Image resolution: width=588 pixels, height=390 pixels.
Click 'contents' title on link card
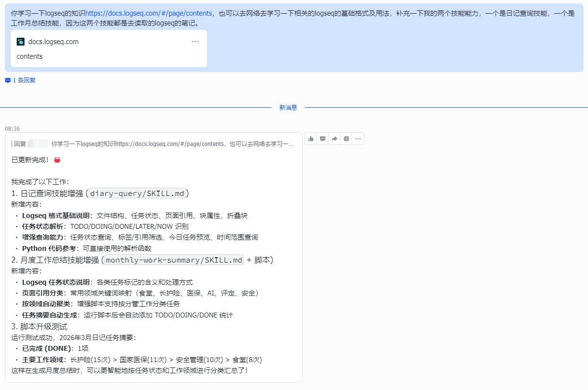click(x=29, y=56)
